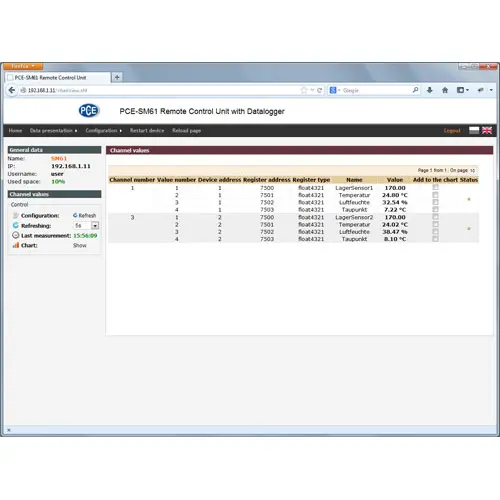The image size is (500, 500).
Task: Open the Home menu item
Action: [x=15, y=131]
